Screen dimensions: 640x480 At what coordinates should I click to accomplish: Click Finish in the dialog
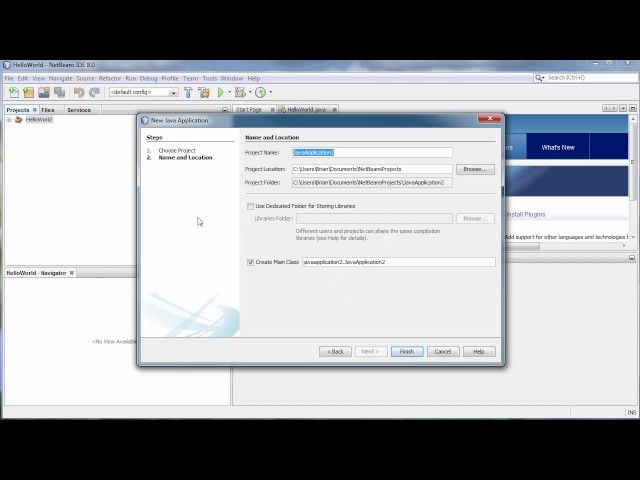(407, 351)
